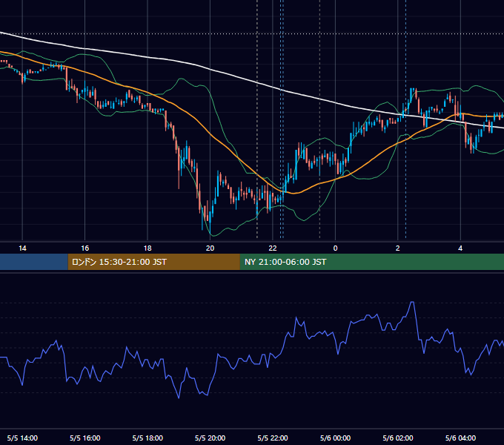Select the NY 21:00-06:00 JST session bar

372,262
